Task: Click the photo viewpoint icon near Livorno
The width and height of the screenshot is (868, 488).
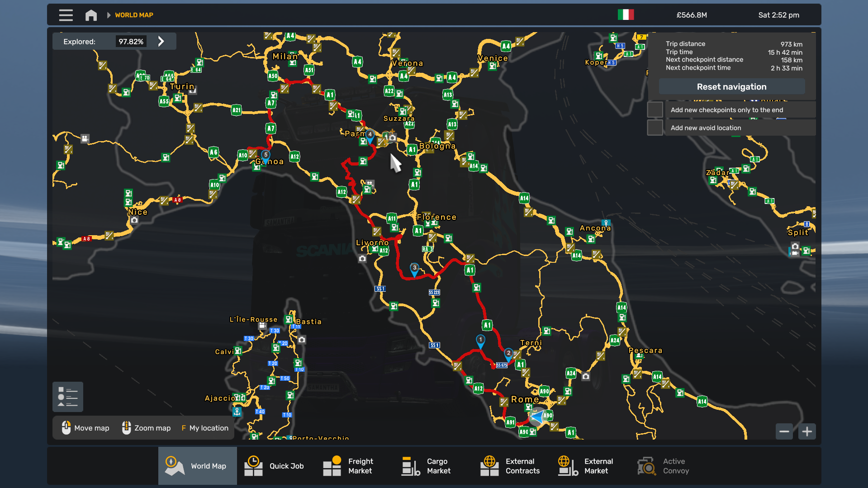Action: [x=362, y=259]
